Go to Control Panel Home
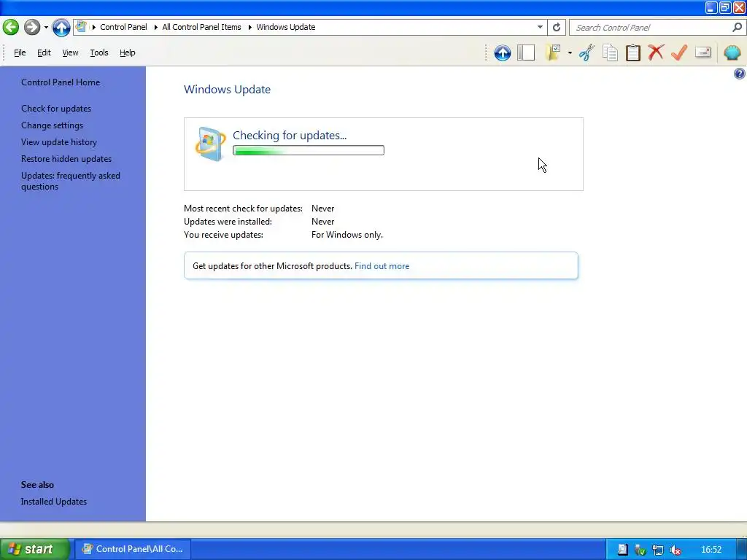Viewport: 747px width, 560px height. pos(61,82)
